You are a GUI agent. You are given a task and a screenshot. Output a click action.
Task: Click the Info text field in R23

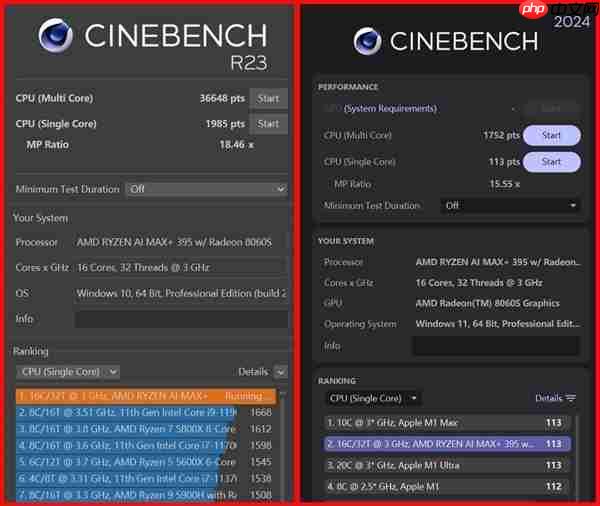[x=180, y=319]
